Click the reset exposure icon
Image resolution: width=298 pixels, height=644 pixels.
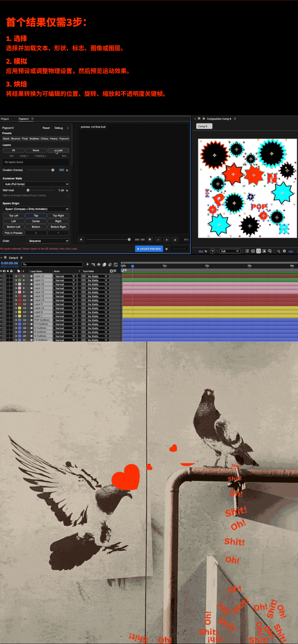(x=284, y=251)
